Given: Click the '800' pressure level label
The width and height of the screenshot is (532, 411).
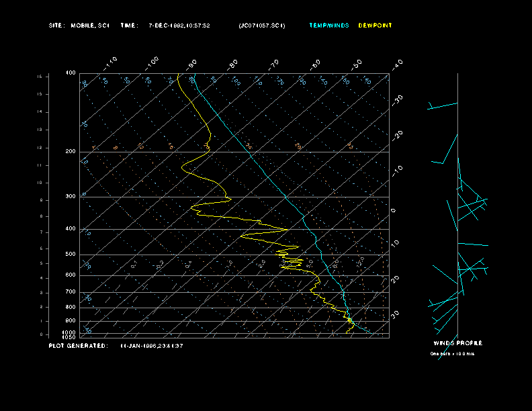Looking at the screenshot, I should [71, 307].
